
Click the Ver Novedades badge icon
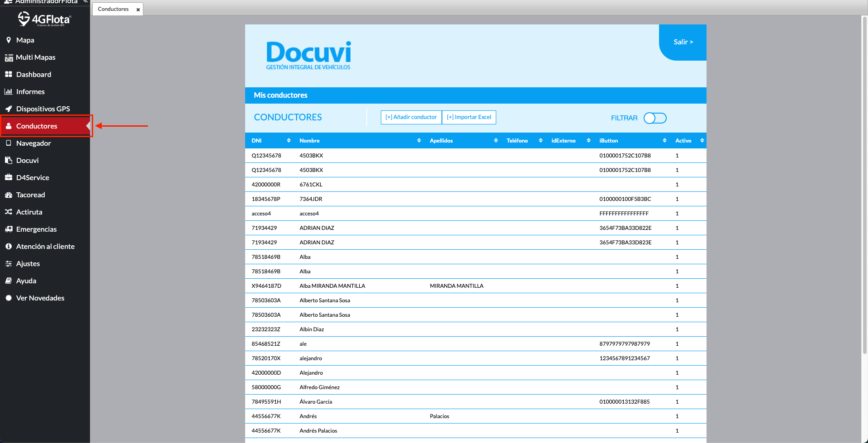point(9,298)
